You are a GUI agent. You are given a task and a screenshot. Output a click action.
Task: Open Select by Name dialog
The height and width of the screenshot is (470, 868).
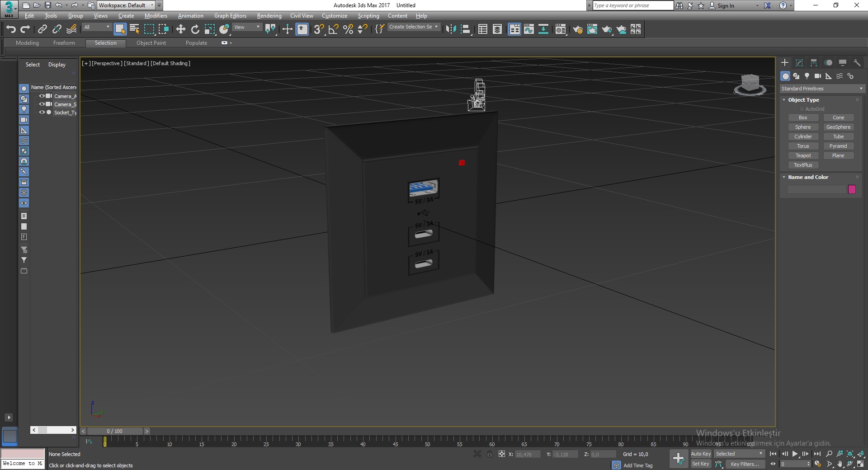(x=134, y=29)
